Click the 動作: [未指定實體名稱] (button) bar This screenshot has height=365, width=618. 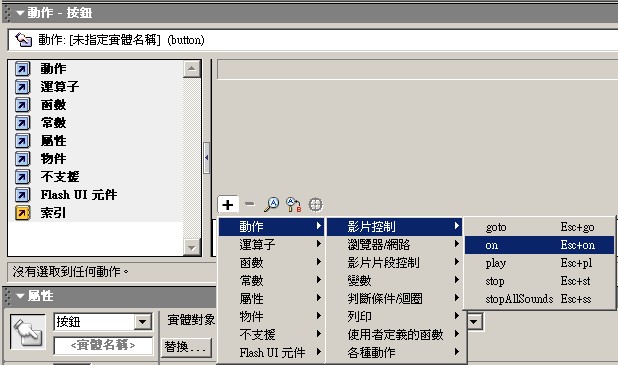point(313,40)
